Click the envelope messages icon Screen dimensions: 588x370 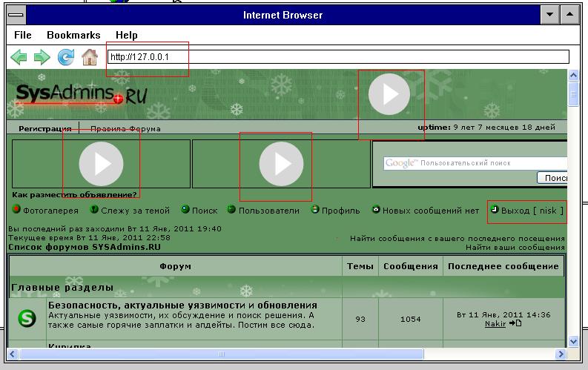376,209
